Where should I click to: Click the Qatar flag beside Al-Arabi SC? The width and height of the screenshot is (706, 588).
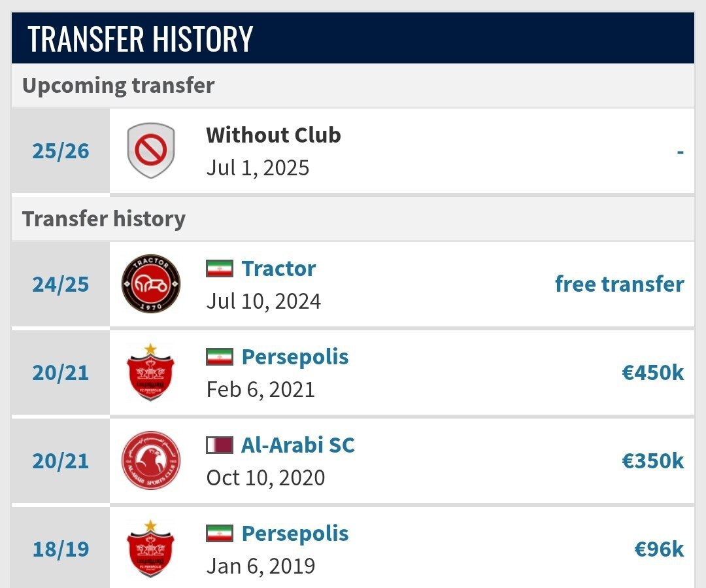coord(219,444)
